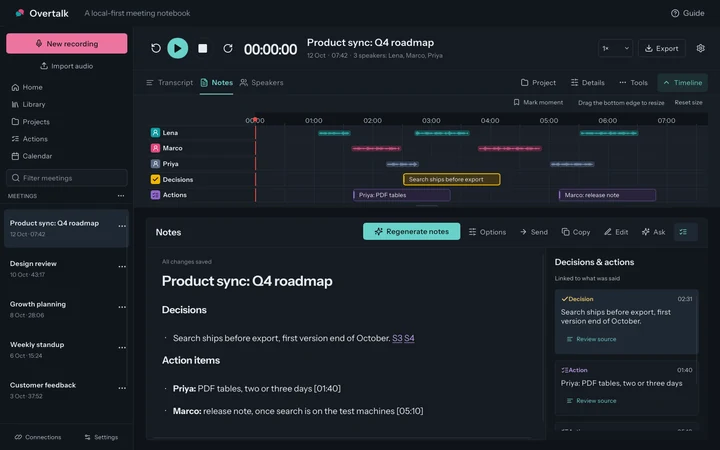Go to Projects in sidebar
Image resolution: width=720 pixels, height=450 pixels.
pyautogui.click(x=30, y=122)
